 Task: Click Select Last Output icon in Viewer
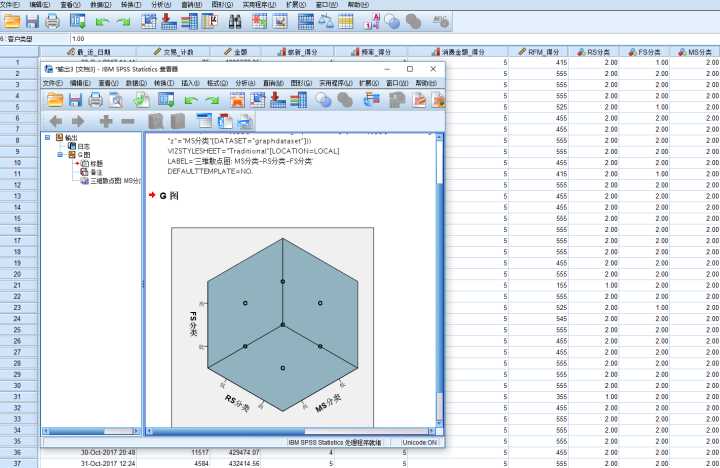371,99
